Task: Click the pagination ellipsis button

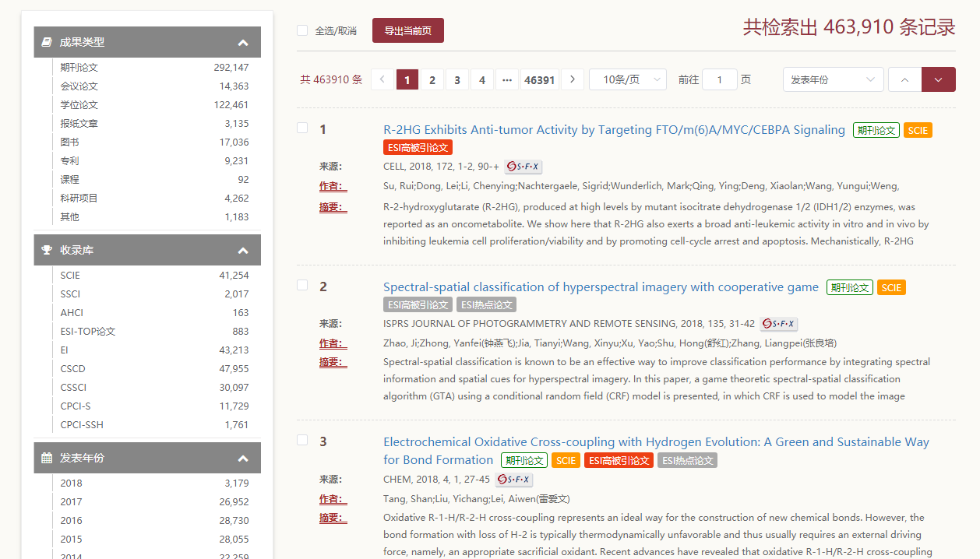Action: click(x=506, y=79)
